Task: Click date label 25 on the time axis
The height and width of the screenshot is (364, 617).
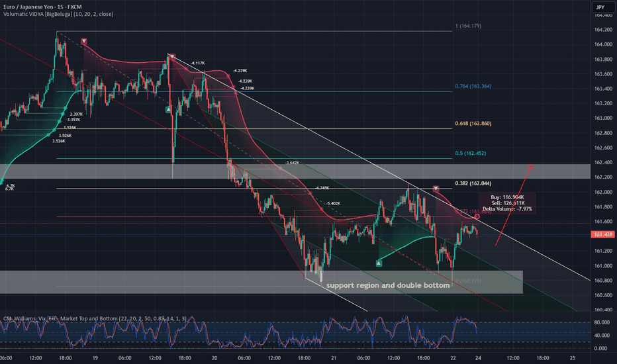Action: click(573, 358)
